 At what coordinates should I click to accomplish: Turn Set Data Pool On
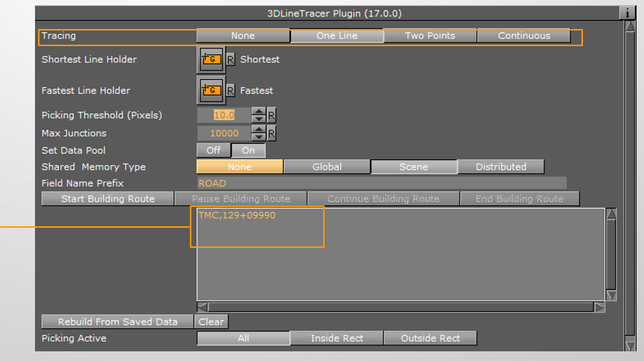point(248,150)
